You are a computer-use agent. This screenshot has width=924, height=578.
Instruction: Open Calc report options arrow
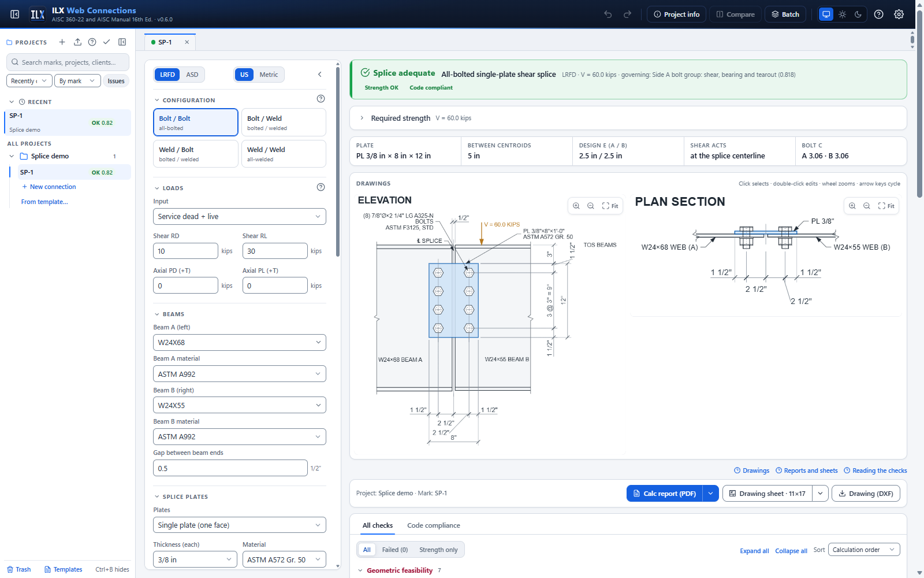click(711, 494)
